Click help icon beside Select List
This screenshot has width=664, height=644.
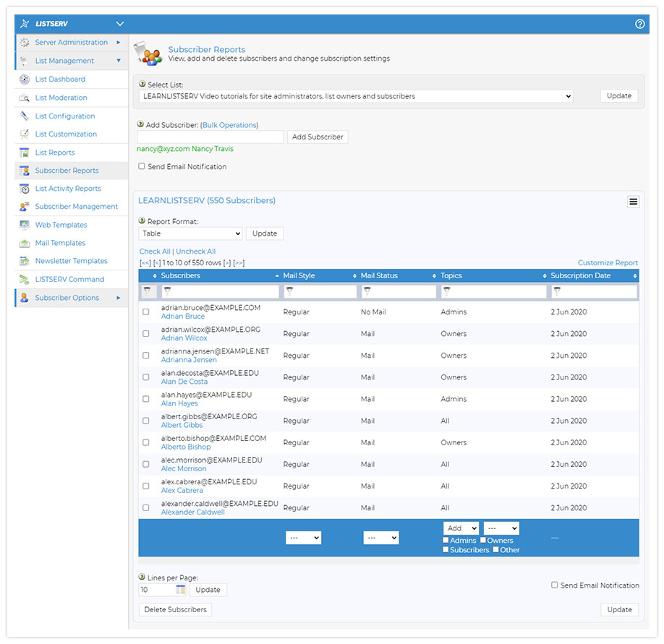pos(142,84)
